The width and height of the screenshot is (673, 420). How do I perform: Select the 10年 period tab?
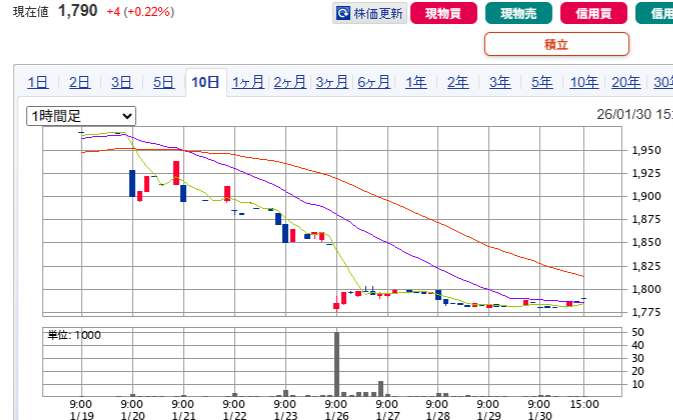coord(584,83)
